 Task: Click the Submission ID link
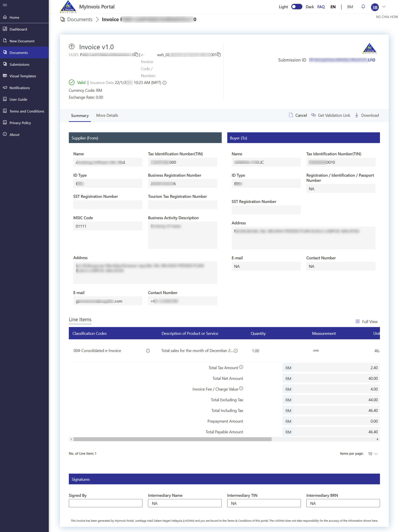(x=342, y=60)
